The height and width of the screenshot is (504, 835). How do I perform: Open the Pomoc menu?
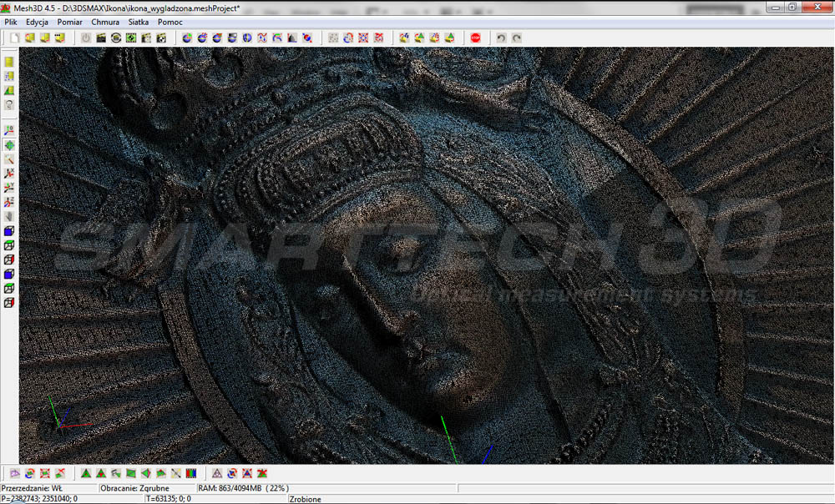click(170, 22)
